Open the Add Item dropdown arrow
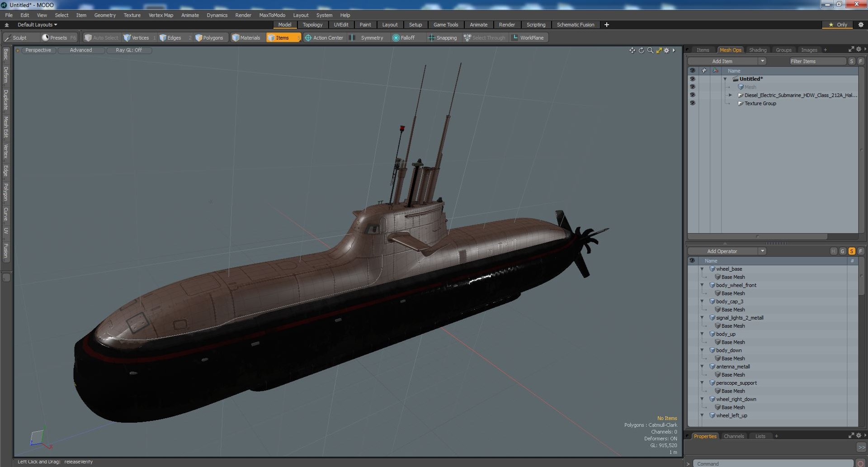868x467 pixels. 762,61
